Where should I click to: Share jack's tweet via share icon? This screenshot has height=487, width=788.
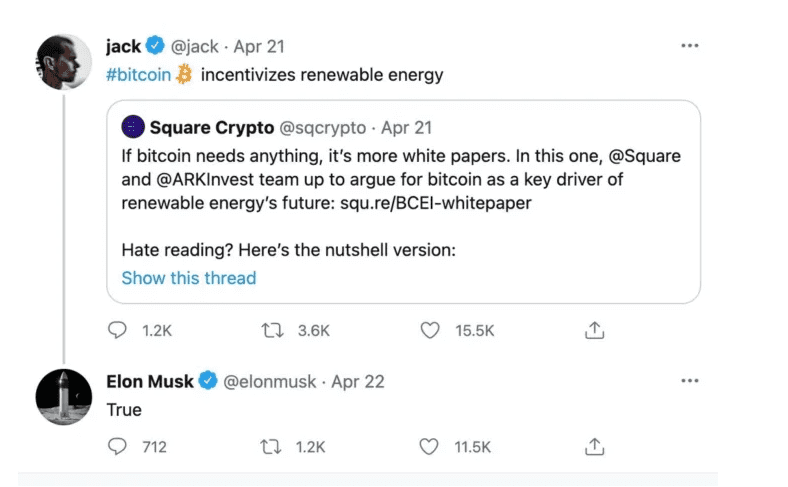pyautogui.click(x=593, y=330)
